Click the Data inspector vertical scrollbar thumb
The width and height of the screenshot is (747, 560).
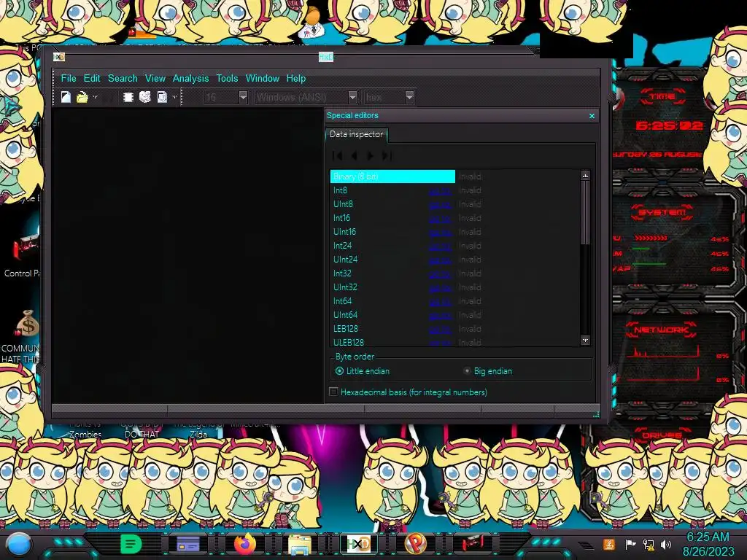[x=585, y=212]
